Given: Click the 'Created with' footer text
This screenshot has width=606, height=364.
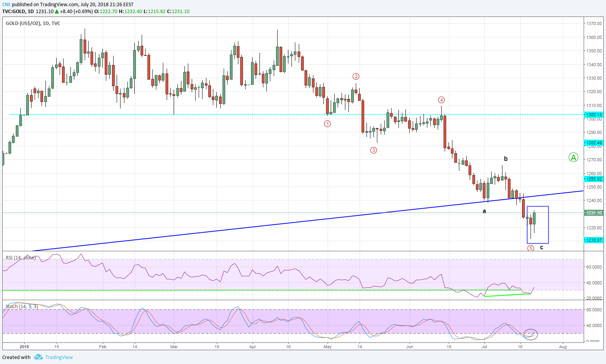Looking at the screenshot, I should click(x=16, y=357).
